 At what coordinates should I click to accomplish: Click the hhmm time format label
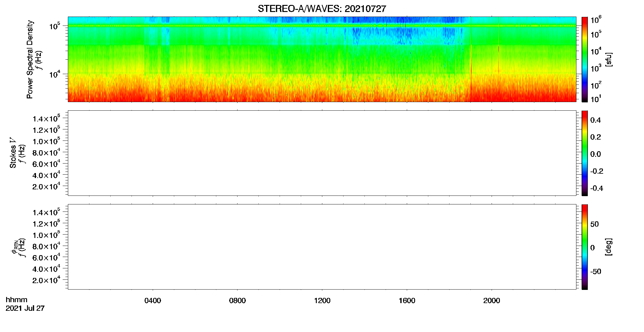click(x=17, y=300)
